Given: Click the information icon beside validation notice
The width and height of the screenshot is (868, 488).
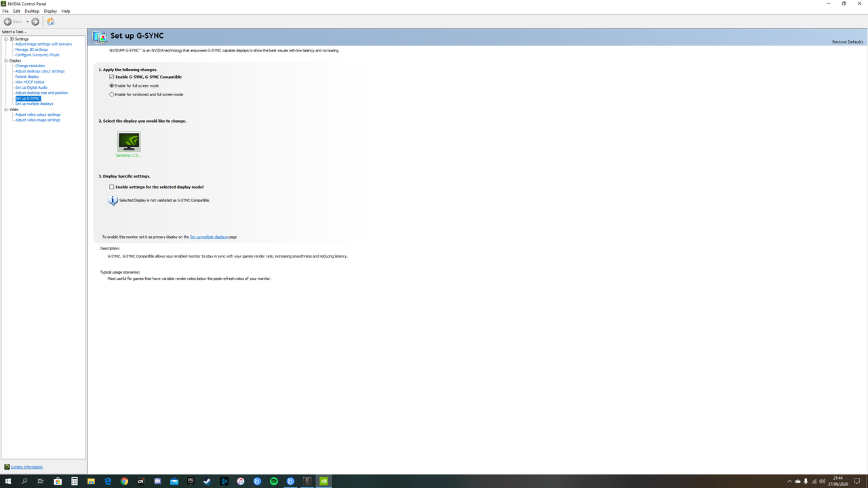Looking at the screenshot, I should [113, 201].
